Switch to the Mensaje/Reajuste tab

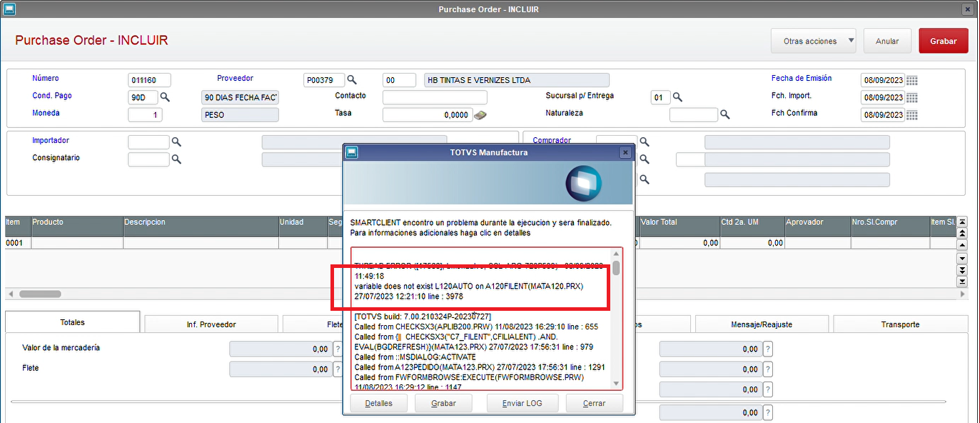762,324
